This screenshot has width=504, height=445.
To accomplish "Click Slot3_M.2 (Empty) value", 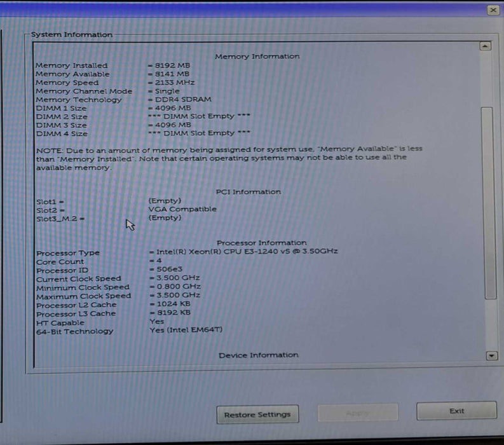I will (x=165, y=217).
